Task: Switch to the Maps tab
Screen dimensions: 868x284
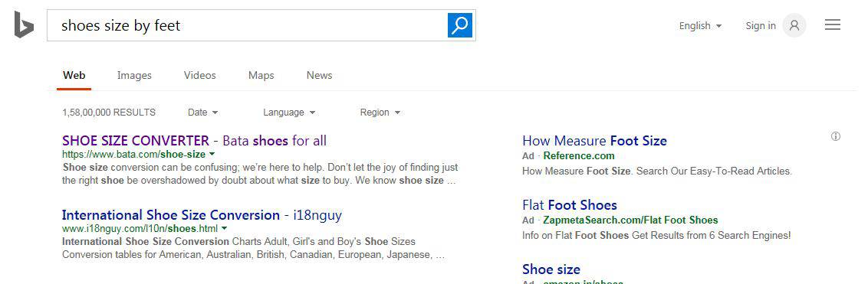Action: 261,75
